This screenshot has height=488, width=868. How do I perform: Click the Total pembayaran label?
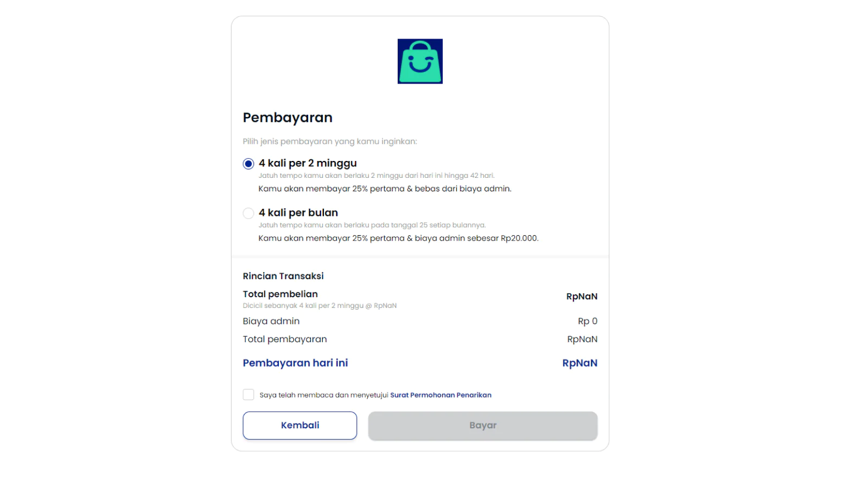pos(285,339)
